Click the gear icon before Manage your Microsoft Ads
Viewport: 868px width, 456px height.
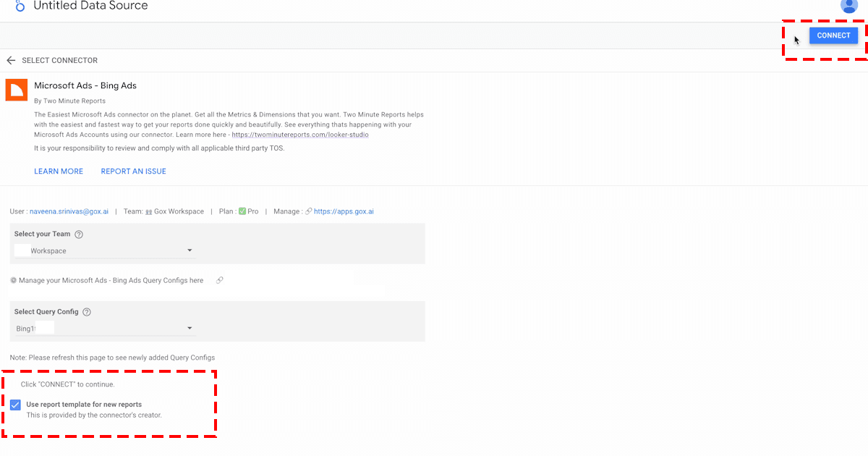[13, 280]
